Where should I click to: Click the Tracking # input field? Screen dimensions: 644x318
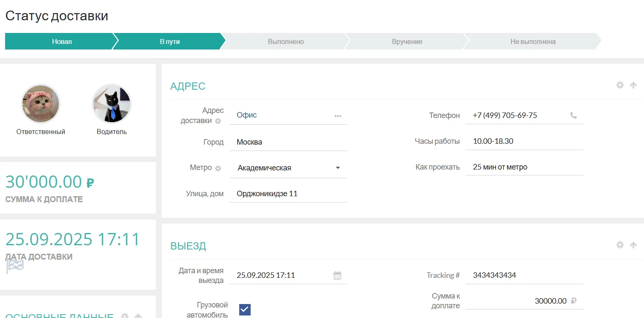(x=524, y=275)
